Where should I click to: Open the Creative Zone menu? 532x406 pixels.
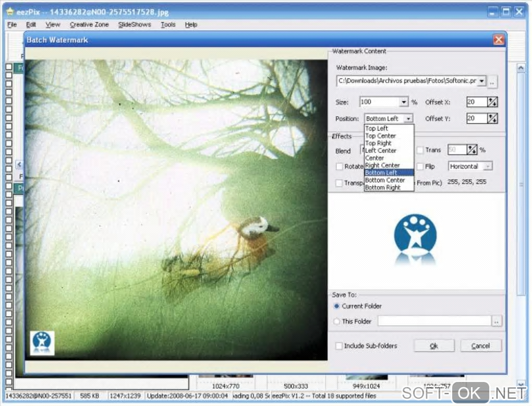(x=89, y=25)
